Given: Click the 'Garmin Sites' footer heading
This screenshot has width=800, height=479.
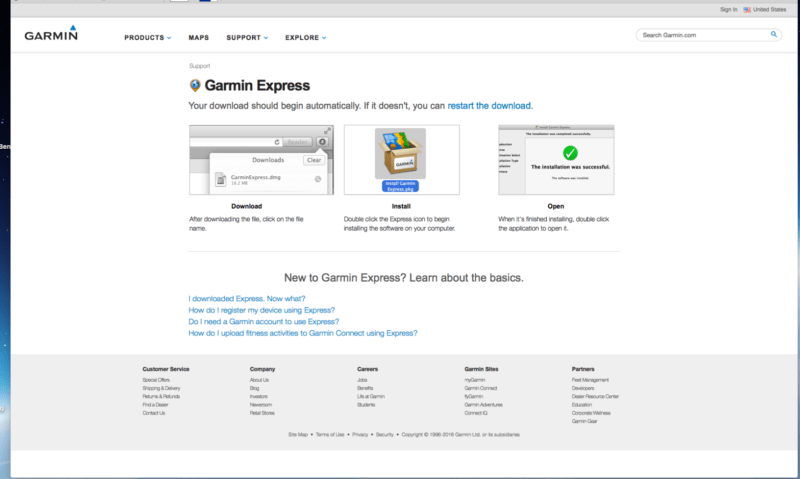Looking at the screenshot, I should pyautogui.click(x=481, y=369).
